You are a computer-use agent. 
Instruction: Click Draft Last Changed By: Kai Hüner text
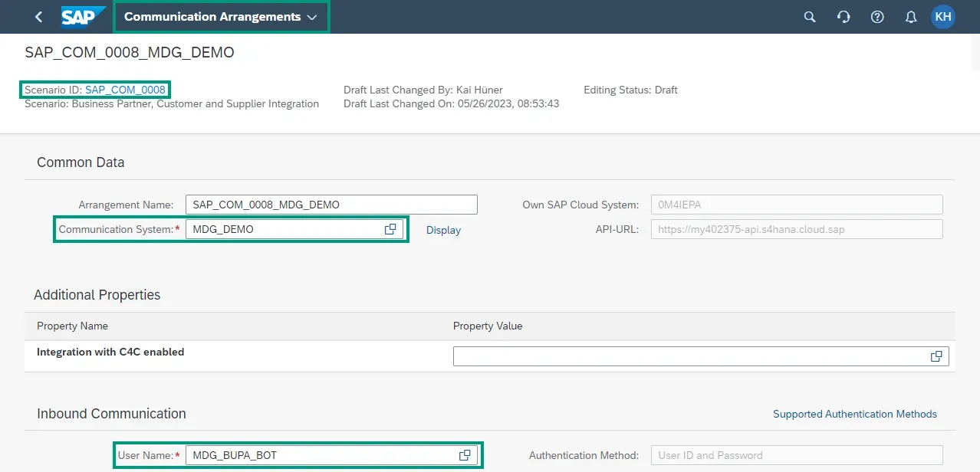pyautogui.click(x=423, y=90)
